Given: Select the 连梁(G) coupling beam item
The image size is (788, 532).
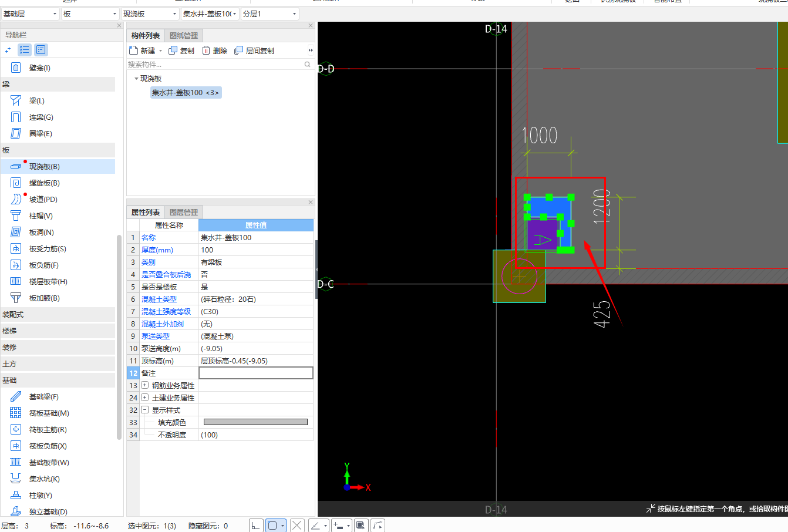Looking at the screenshot, I should [58, 117].
